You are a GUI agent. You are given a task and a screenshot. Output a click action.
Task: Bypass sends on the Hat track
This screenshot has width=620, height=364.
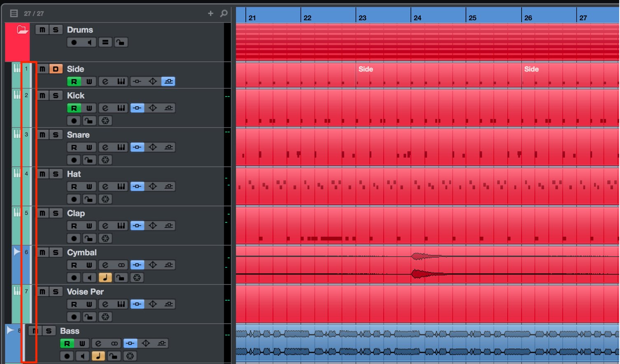[168, 187]
